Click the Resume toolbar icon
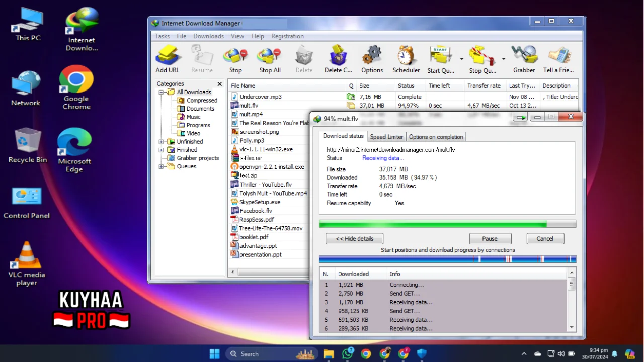Screen dimensions: 644x362 coord(202,59)
